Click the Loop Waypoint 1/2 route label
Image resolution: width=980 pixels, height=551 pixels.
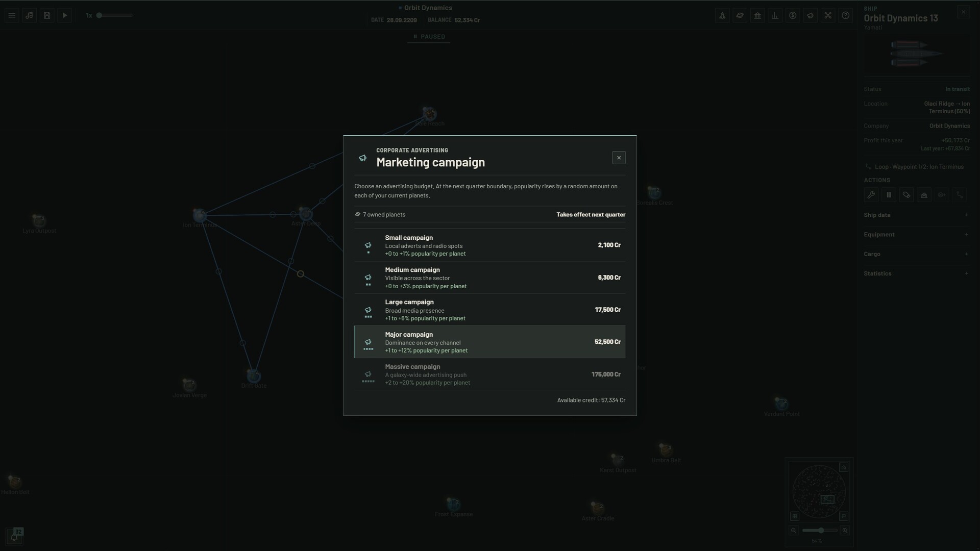coord(919,167)
